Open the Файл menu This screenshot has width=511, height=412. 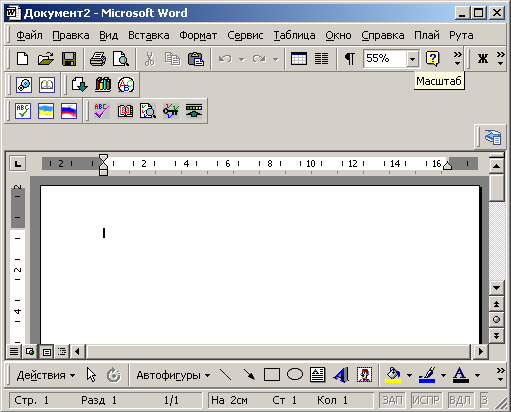point(29,35)
